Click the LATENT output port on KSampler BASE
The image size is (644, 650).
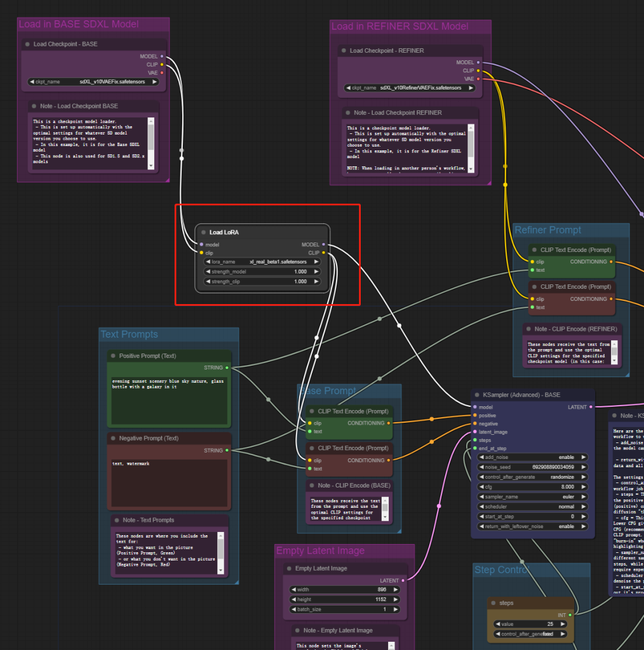point(591,407)
